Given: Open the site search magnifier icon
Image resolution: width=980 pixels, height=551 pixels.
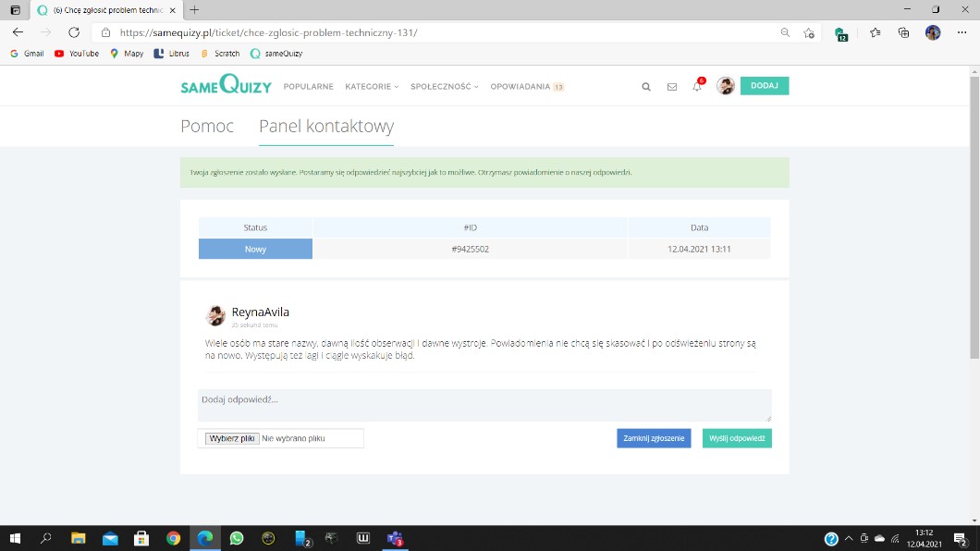Looking at the screenshot, I should (646, 87).
